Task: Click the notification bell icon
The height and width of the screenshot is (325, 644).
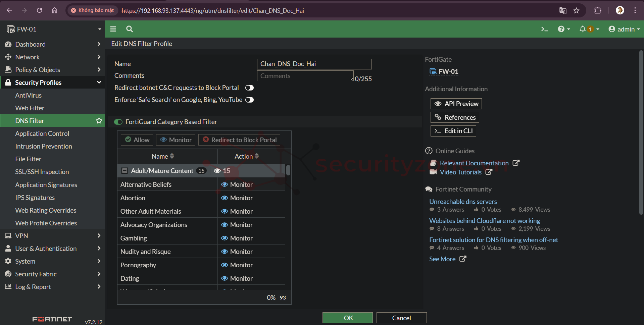Action: pyautogui.click(x=583, y=29)
